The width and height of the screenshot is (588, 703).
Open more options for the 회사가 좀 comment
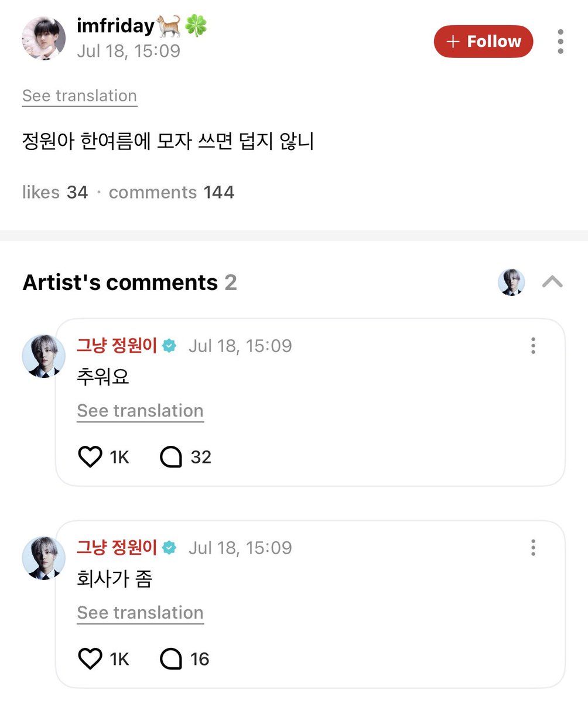point(533,548)
